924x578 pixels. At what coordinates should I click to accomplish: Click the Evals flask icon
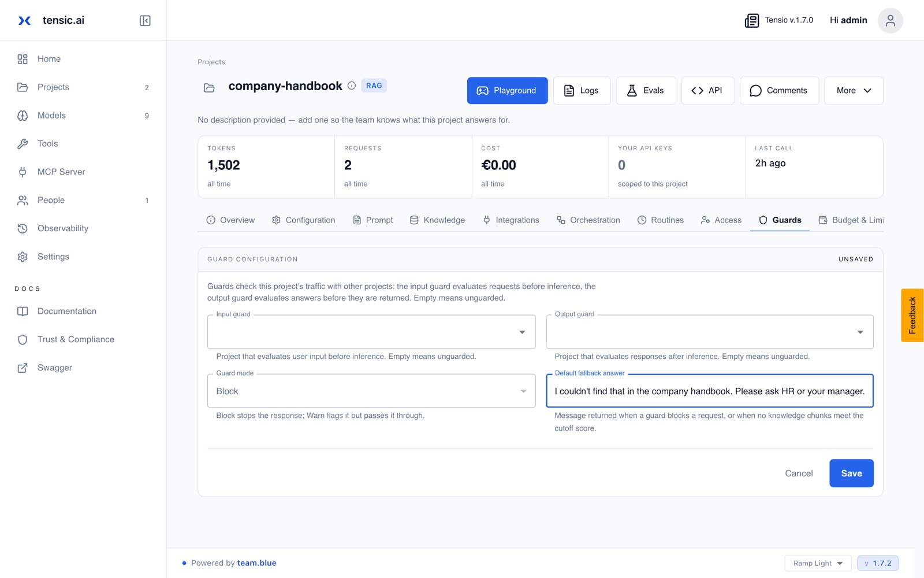click(x=632, y=91)
